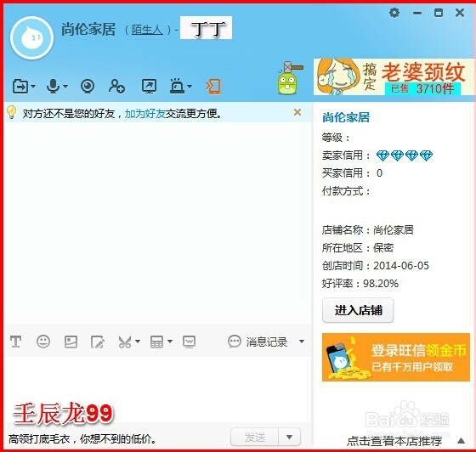Viewport: 476px width, 452px height.
Task: Open 消息记录 message history
Action: coord(258,342)
